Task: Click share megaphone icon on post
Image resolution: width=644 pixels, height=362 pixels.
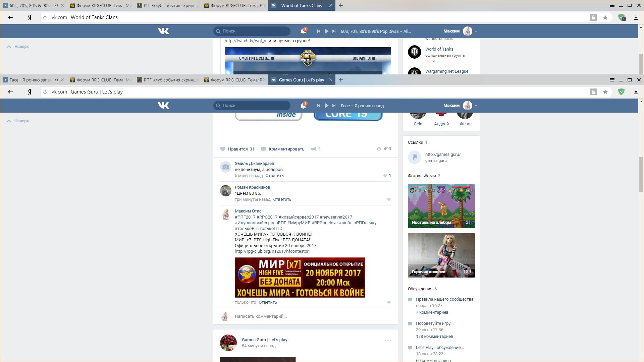Action: point(313,149)
